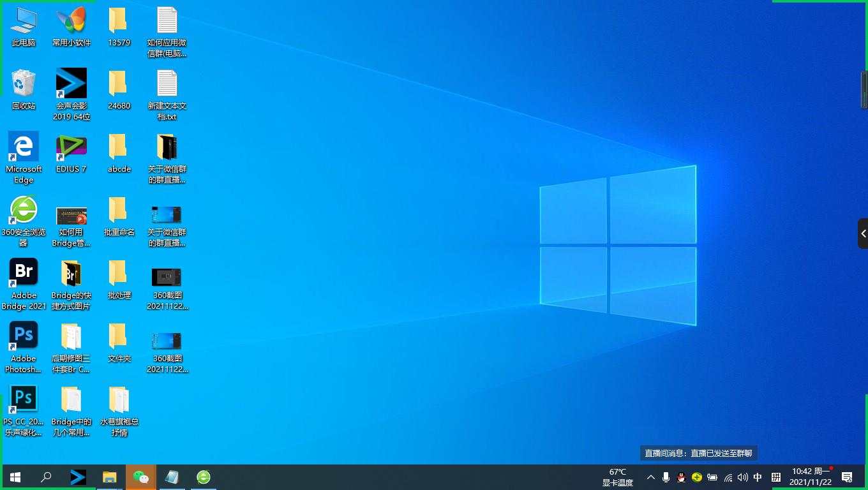Screen dimensions: 868x490
Task: Open the Windows Start menu
Action: pyautogui.click(x=15, y=477)
